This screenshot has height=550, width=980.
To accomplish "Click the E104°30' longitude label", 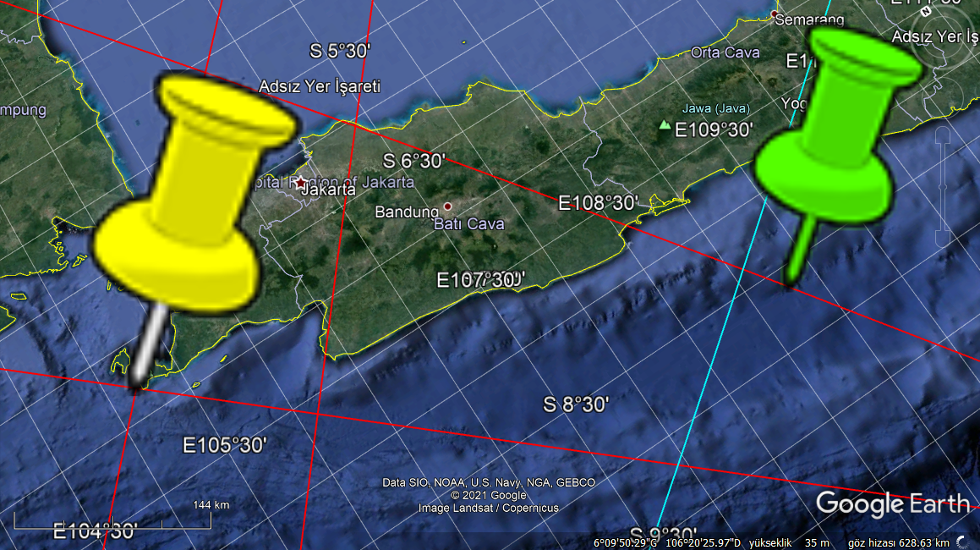I will coord(95,531).
